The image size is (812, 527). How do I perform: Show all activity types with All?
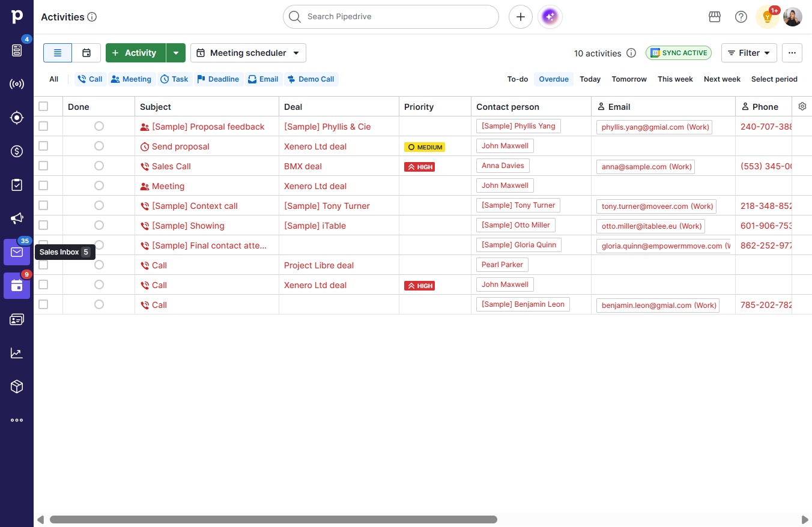(x=54, y=79)
